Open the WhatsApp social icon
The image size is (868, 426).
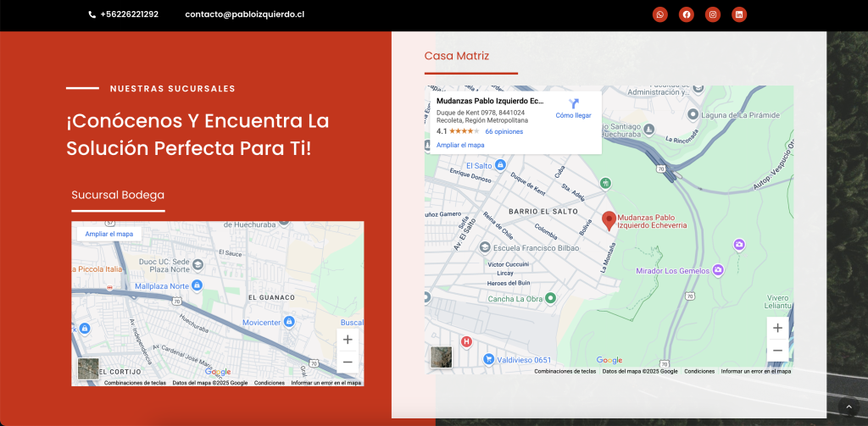(x=659, y=15)
